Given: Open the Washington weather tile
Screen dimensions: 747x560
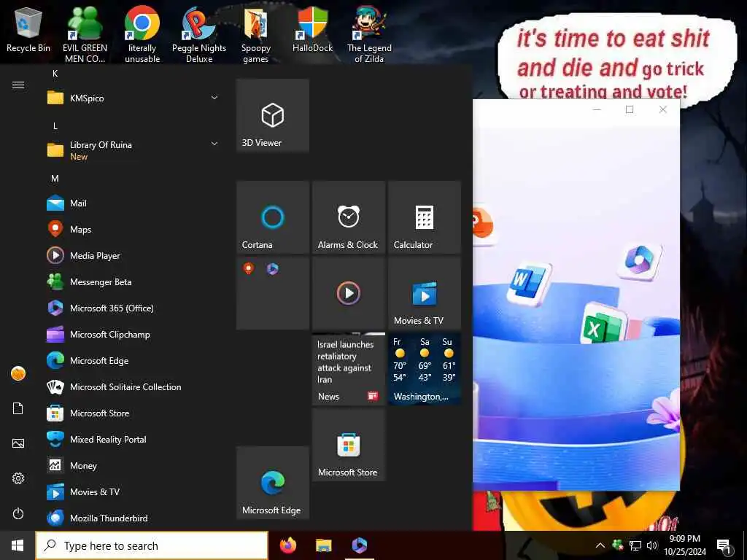Looking at the screenshot, I should pyautogui.click(x=424, y=368).
